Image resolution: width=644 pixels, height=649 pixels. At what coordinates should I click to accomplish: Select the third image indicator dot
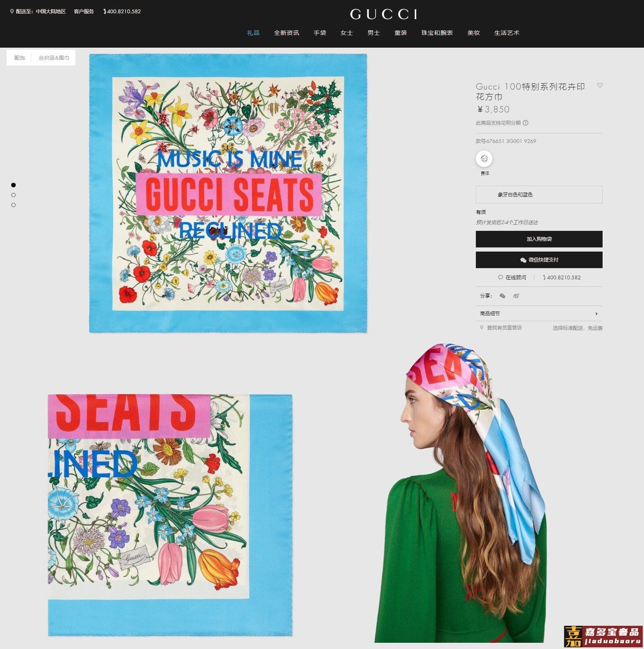coord(14,205)
